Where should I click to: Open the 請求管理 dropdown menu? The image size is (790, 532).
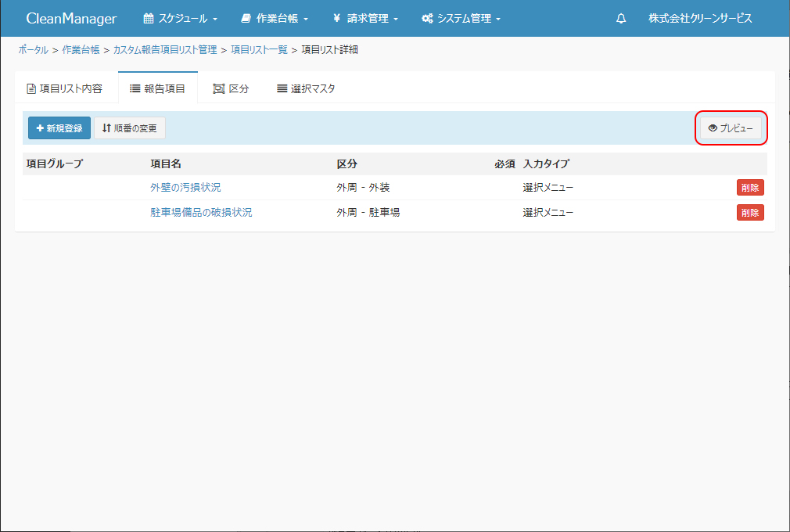point(365,18)
